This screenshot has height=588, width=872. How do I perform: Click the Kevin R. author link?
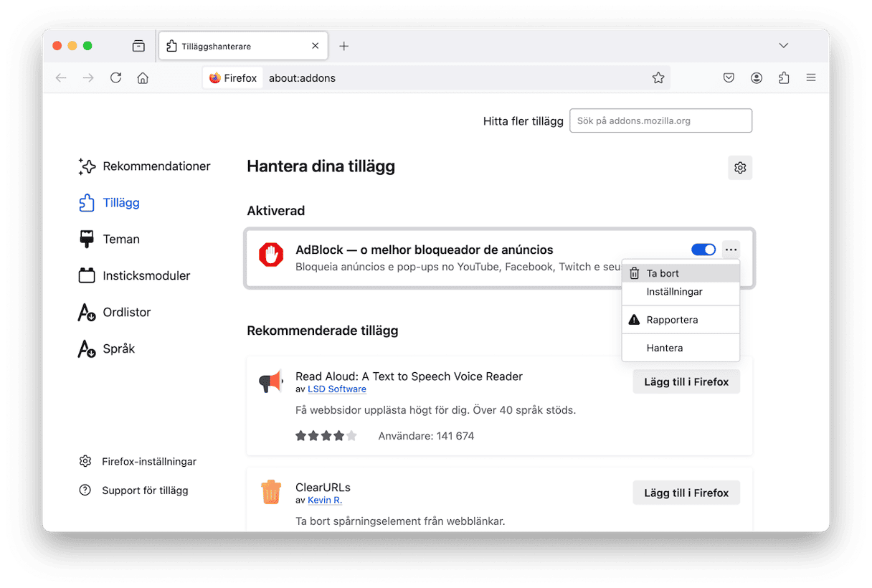tap(325, 501)
